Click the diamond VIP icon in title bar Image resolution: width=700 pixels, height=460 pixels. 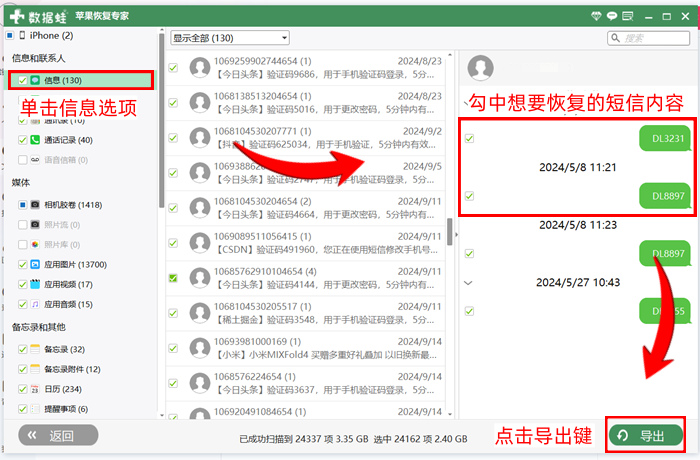[596, 16]
